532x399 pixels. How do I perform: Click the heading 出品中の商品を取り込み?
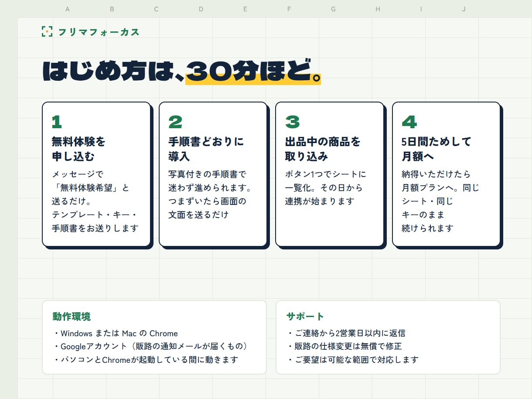[x=323, y=149]
